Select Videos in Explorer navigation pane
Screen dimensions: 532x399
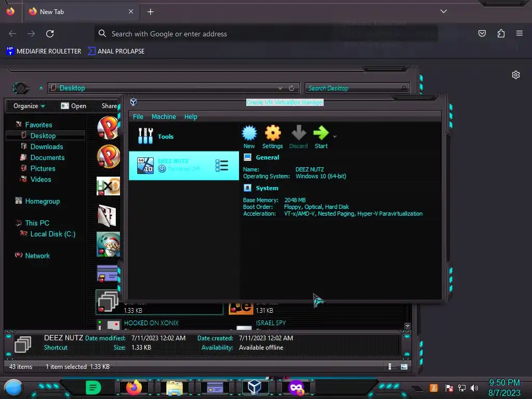[x=41, y=179]
